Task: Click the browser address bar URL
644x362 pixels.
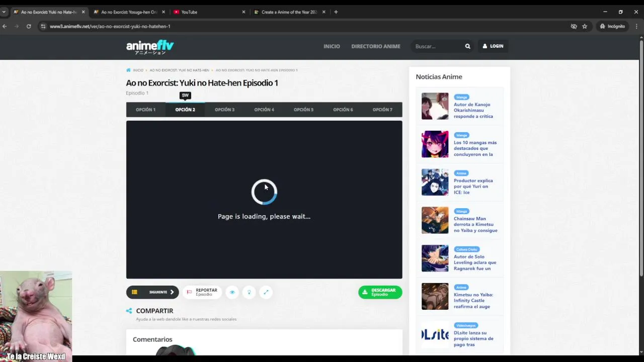Action: 110,26
